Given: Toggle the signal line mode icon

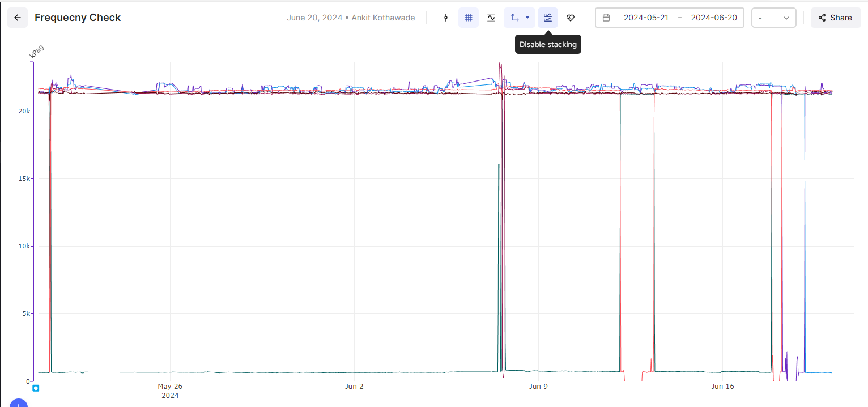Looking at the screenshot, I should 491,18.
